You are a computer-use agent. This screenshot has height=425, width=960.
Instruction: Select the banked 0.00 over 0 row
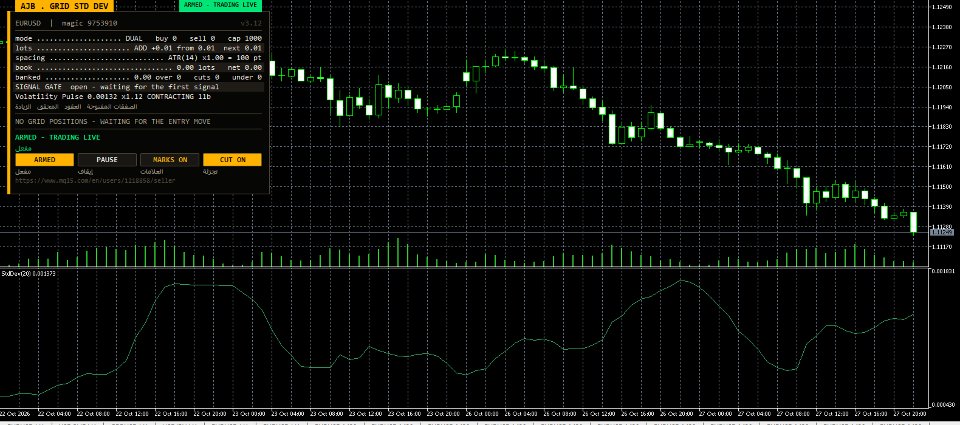(x=138, y=78)
